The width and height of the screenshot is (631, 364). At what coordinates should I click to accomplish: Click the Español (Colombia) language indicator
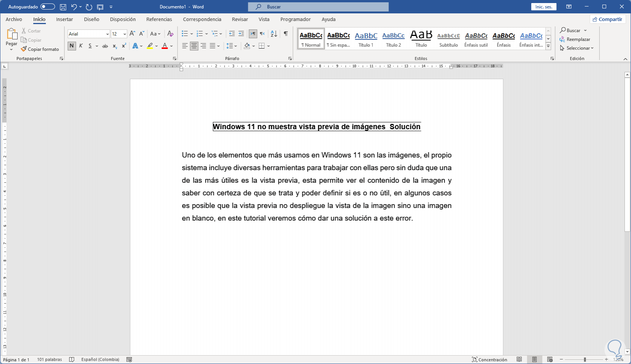100,359
